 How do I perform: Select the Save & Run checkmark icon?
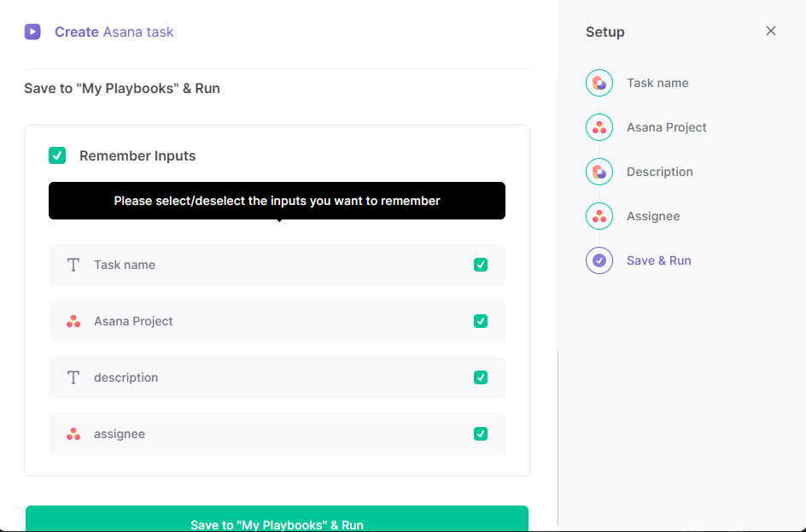(599, 260)
